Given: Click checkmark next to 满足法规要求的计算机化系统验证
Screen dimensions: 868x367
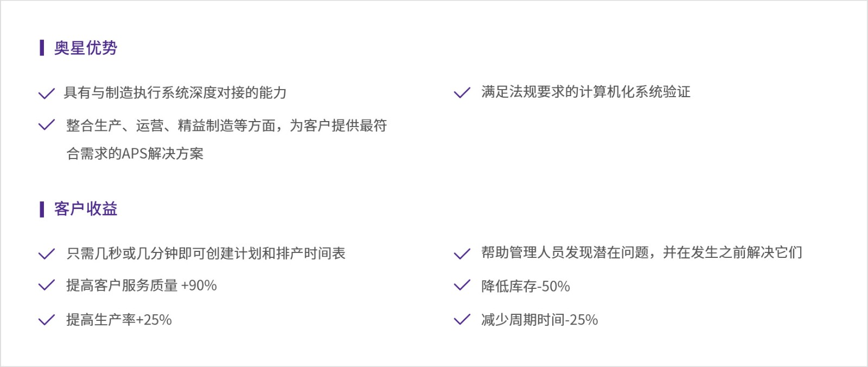Looking at the screenshot, I should point(462,93).
